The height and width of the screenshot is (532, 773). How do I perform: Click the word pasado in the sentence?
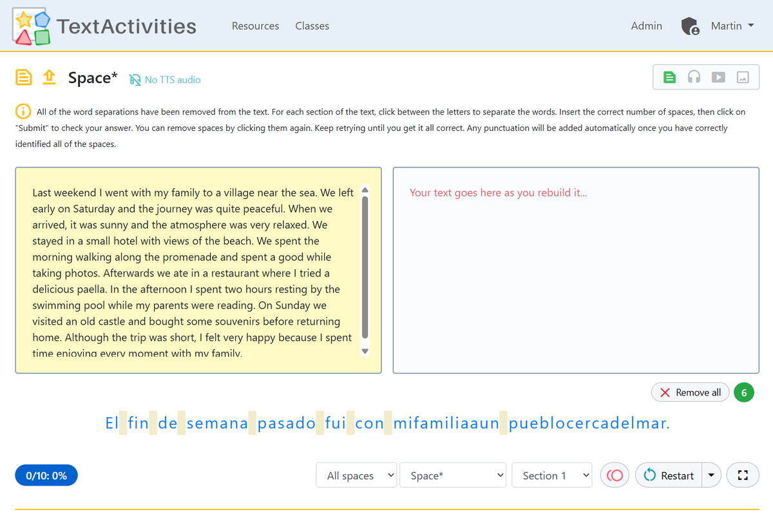287,423
